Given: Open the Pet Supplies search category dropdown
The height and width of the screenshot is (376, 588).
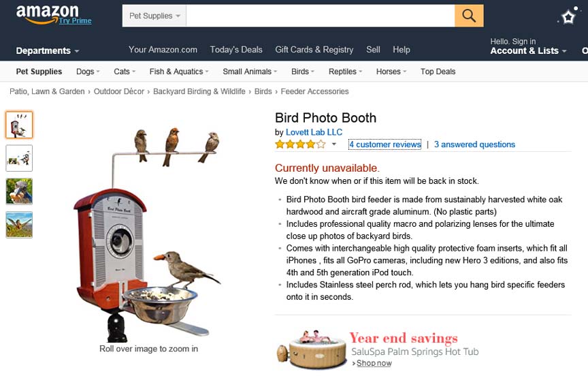Looking at the screenshot, I should tap(154, 16).
